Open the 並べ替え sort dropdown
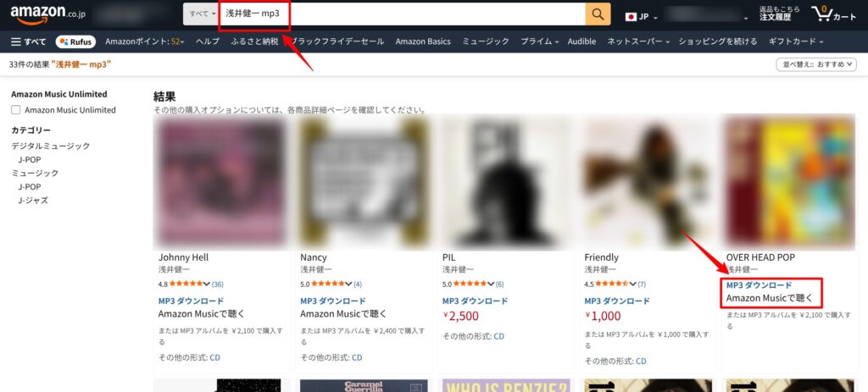 click(816, 64)
